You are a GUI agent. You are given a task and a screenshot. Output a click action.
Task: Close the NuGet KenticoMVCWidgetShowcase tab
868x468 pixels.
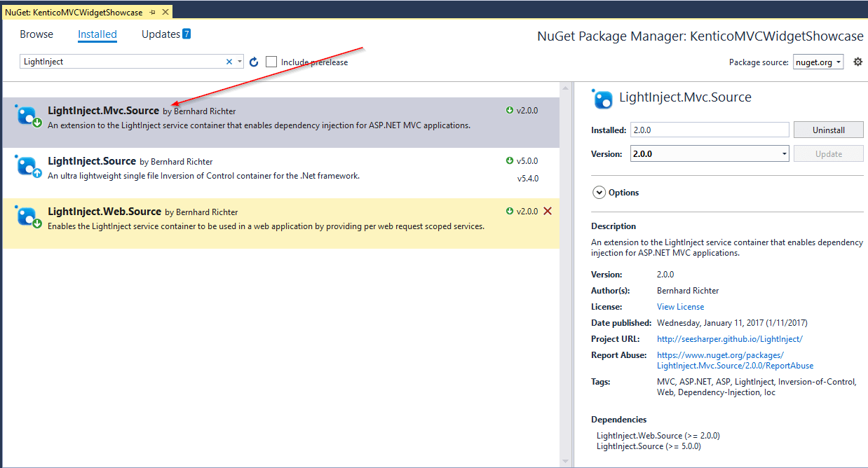165,13
